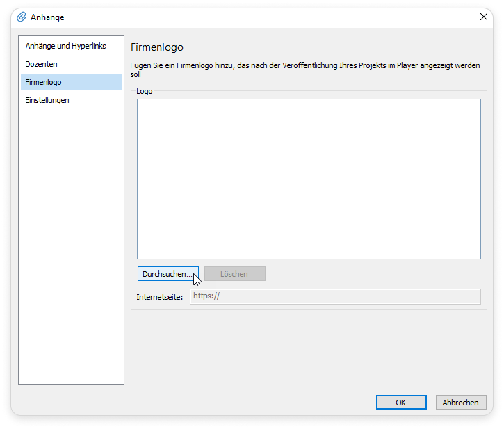Open the Anhänge und Hyperlinks section
The image size is (504, 429).
65,46
